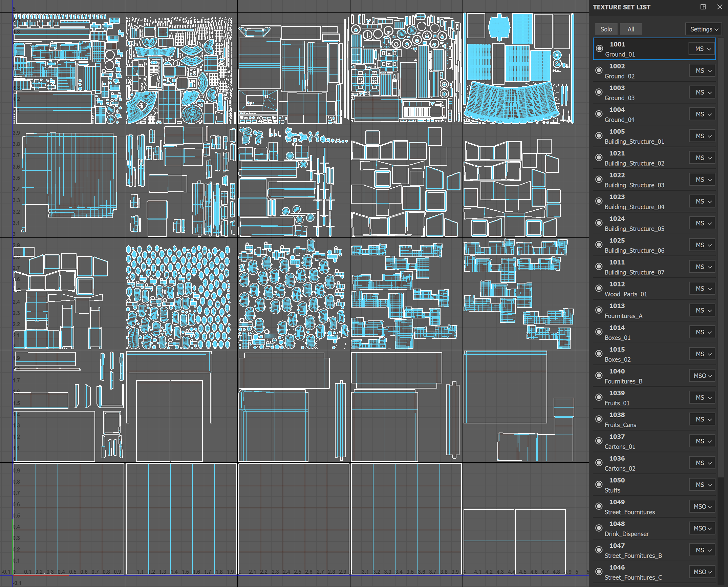Image resolution: width=728 pixels, height=587 pixels.
Task: Click the Solo button
Action: 606,29
